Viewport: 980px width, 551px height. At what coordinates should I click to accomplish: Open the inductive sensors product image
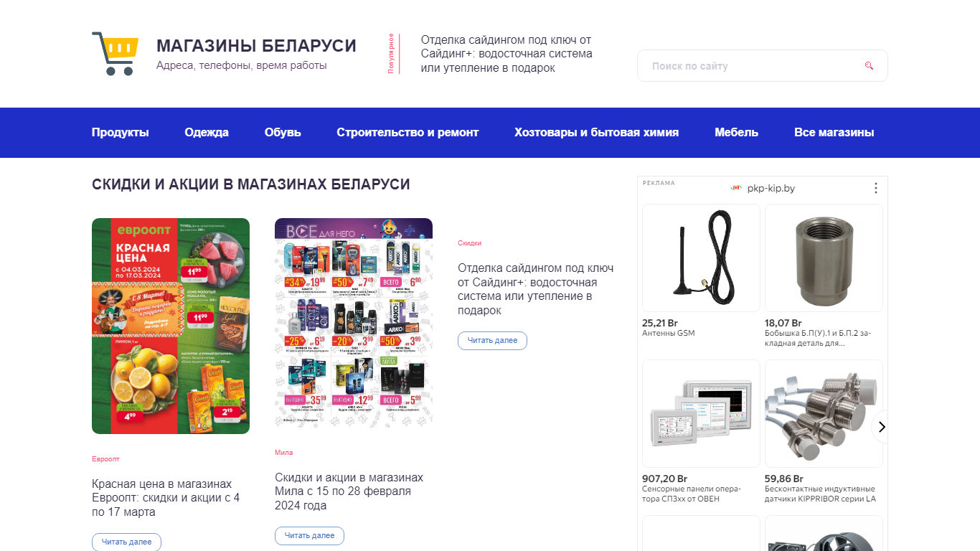[824, 413]
